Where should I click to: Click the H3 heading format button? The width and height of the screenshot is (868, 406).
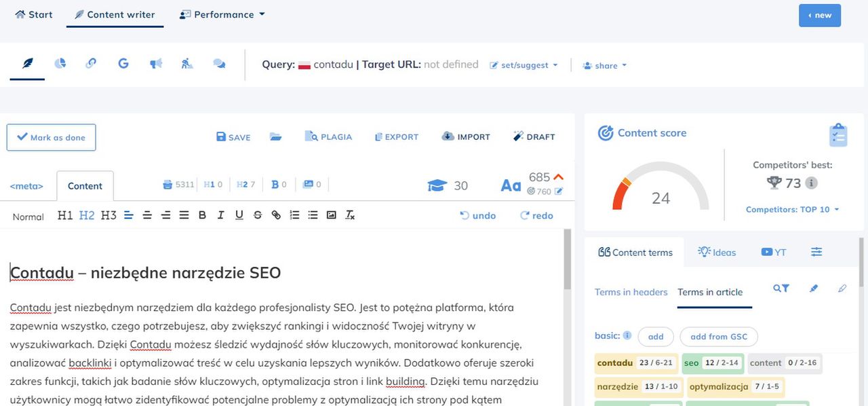pos(108,215)
